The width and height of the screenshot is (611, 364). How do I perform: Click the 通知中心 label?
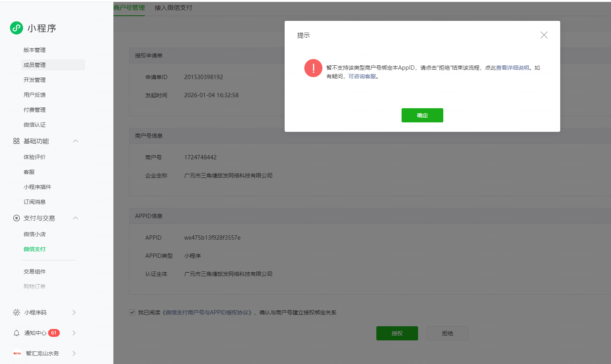35,333
